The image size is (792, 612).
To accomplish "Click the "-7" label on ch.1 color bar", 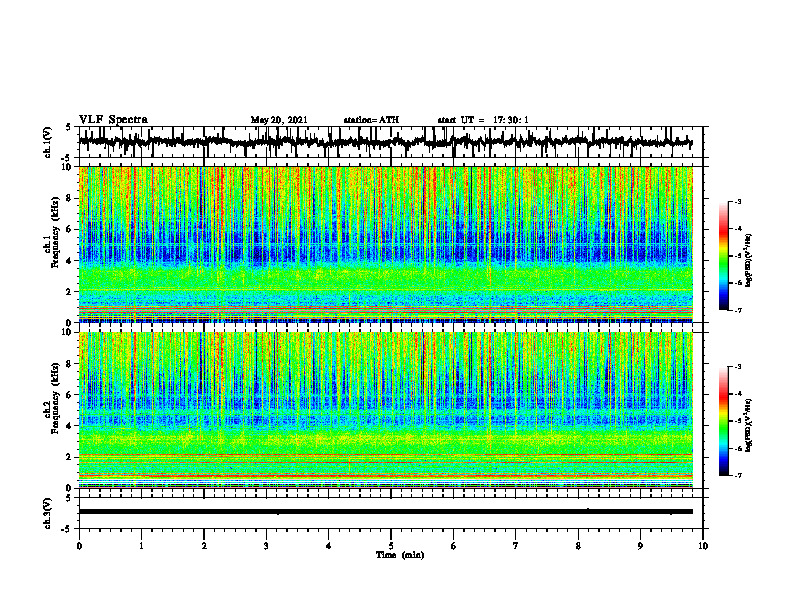I will pyautogui.click(x=737, y=310).
